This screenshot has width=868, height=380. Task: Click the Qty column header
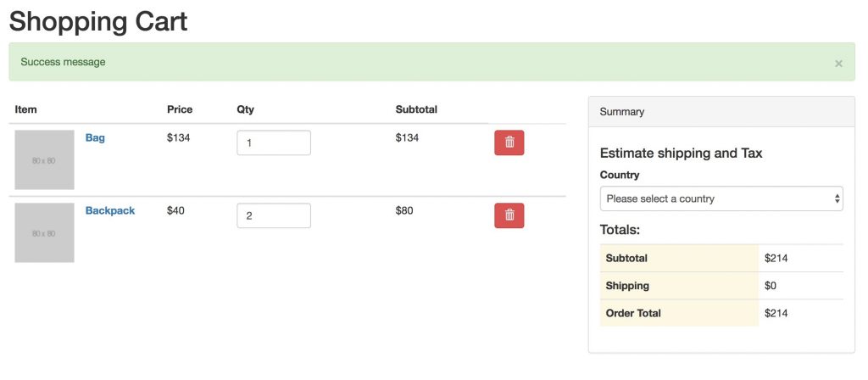click(x=245, y=109)
